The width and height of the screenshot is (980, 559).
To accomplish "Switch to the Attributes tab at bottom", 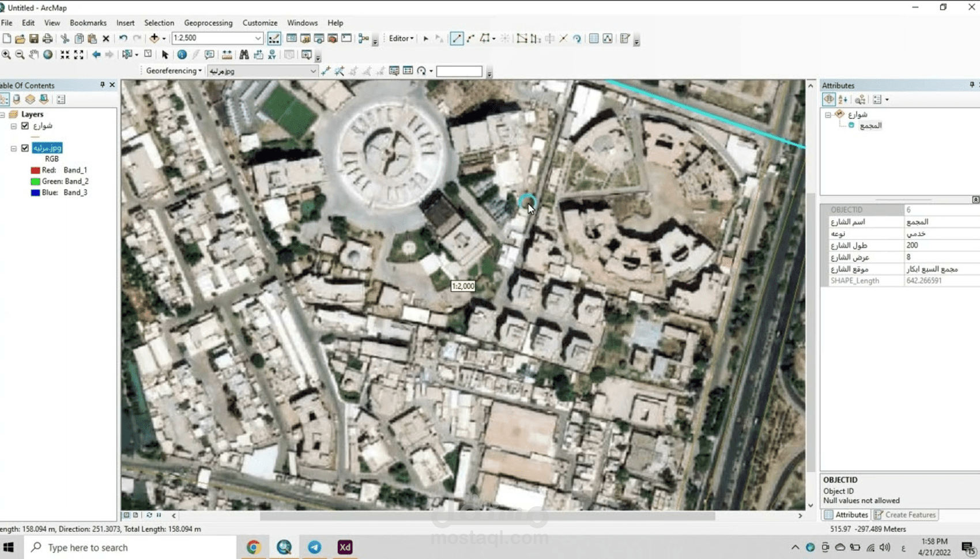I will tap(846, 515).
